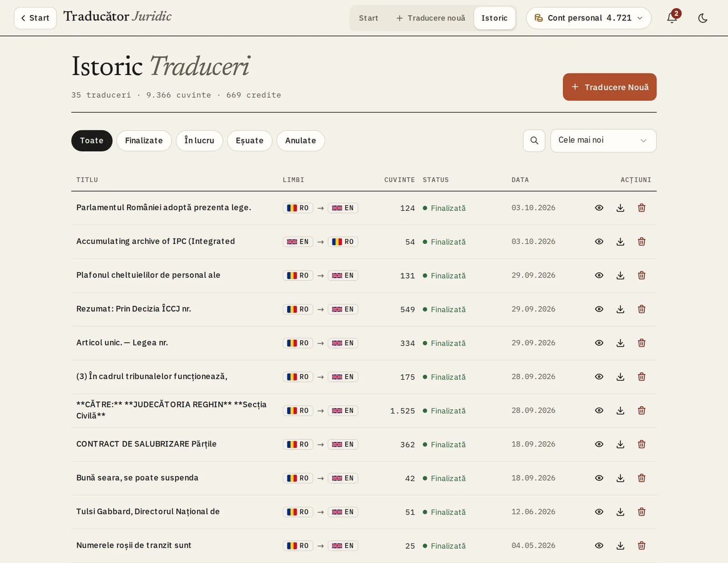728x563 pixels.
Task: Download the Plafonul cheltuielilor translation
Action: click(x=620, y=275)
